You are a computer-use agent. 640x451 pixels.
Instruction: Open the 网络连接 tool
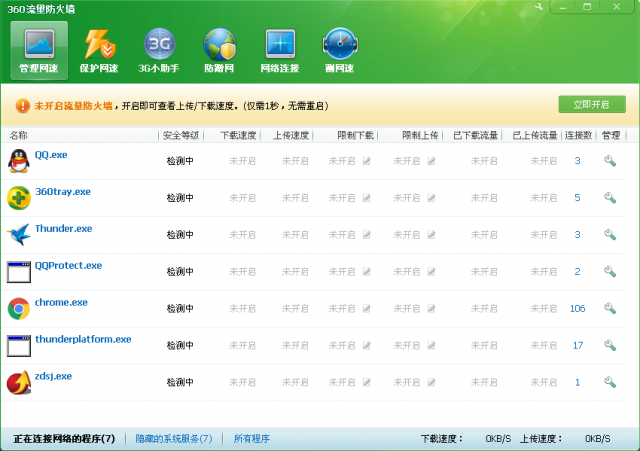[x=280, y=52]
